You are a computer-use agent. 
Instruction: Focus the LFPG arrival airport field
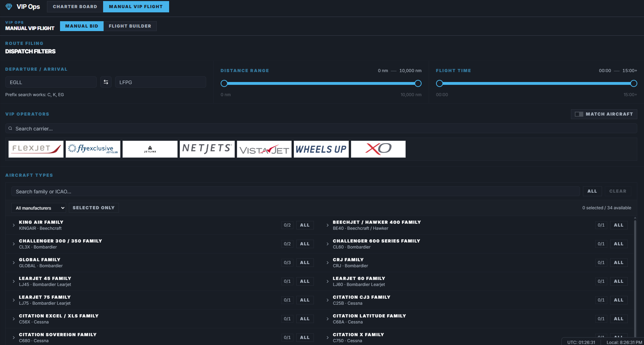click(161, 82)
